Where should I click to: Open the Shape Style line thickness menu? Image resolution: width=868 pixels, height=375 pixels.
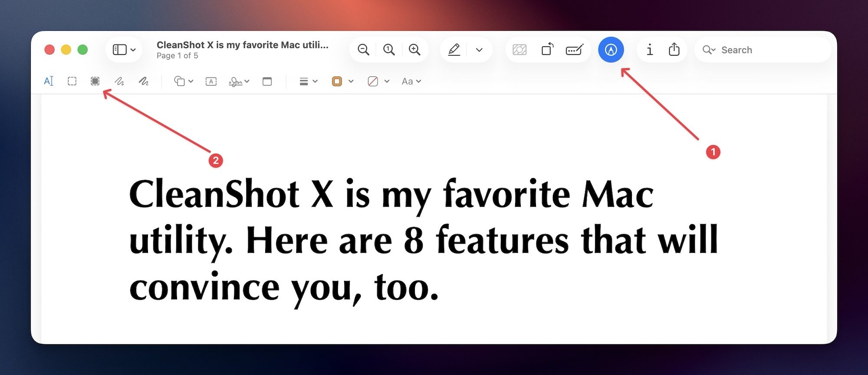coord(309,81)
